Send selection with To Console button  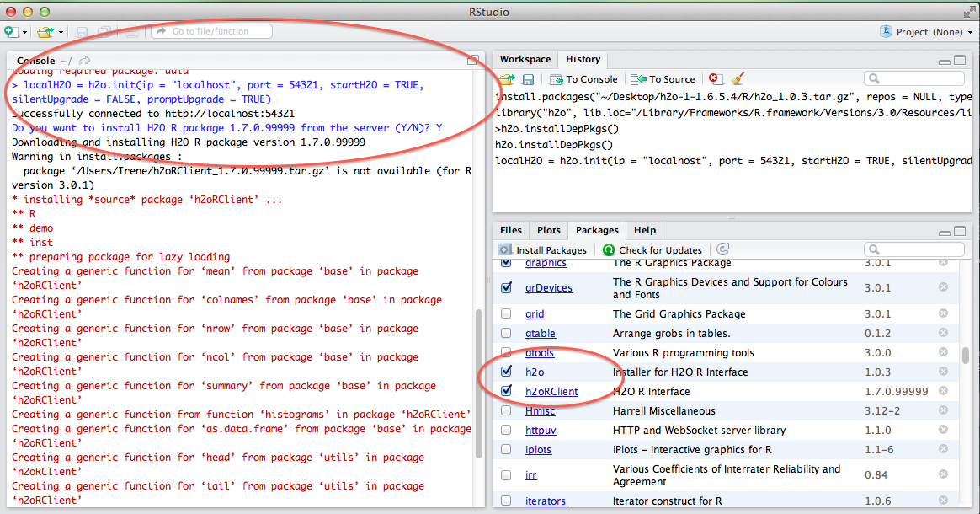583,79
